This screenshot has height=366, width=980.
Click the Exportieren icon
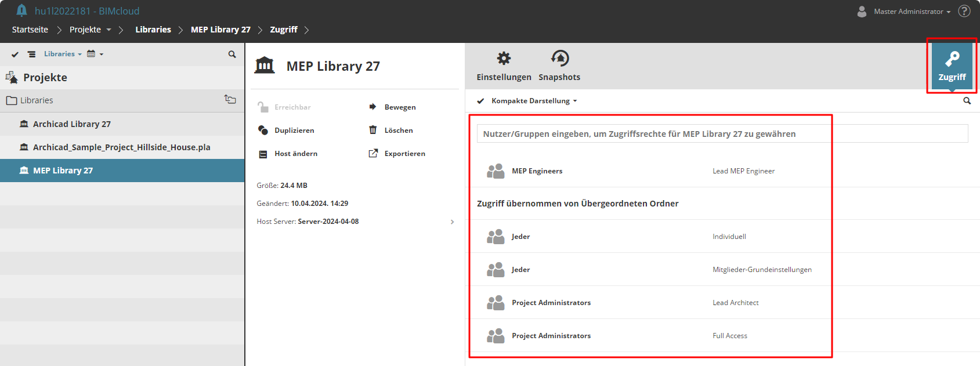pyautogui.click(x=373, y=154)
